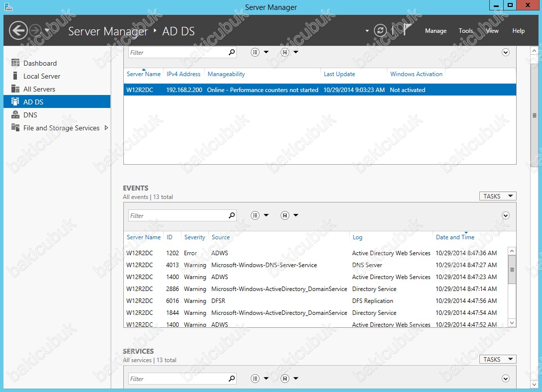
Task: Open Servers panel criteria dropdown arrow
Action: (x=266, y=52)
